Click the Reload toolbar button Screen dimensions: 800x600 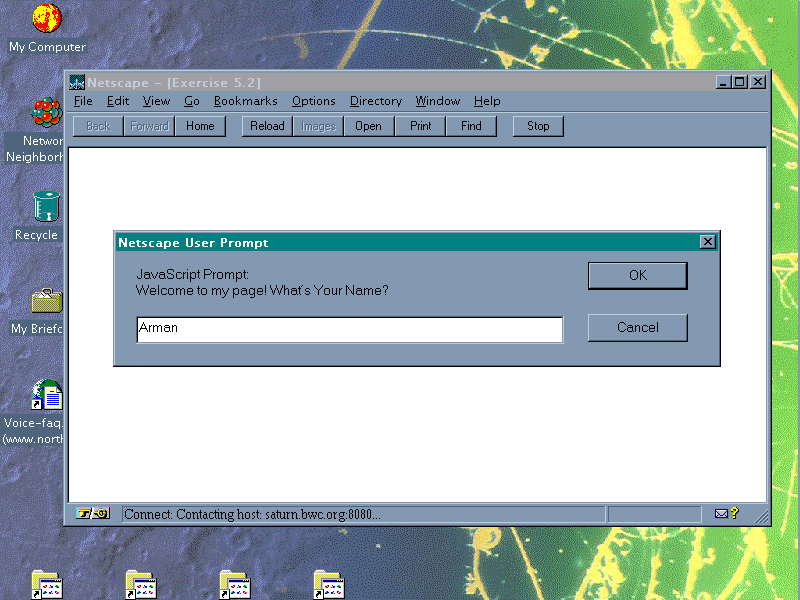pos(267,126)
